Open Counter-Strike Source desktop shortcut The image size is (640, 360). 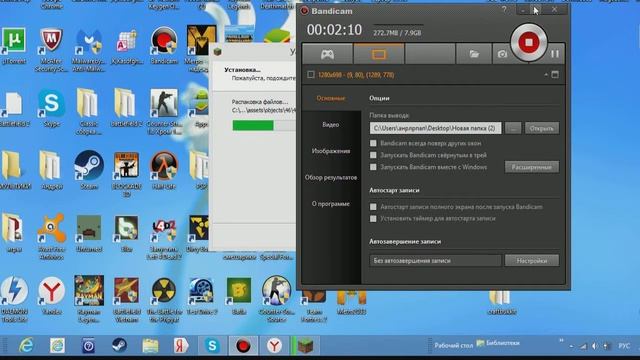[276, 298]
